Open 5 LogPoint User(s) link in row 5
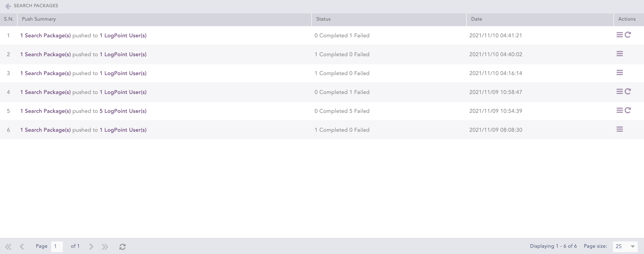This screenshot has height=254, width=644. coord(123,111)
